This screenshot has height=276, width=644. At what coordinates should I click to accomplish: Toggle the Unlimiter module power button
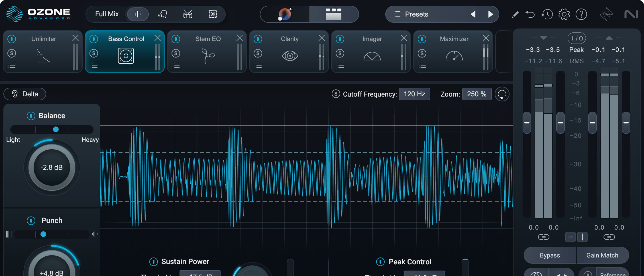pos(12,39)
